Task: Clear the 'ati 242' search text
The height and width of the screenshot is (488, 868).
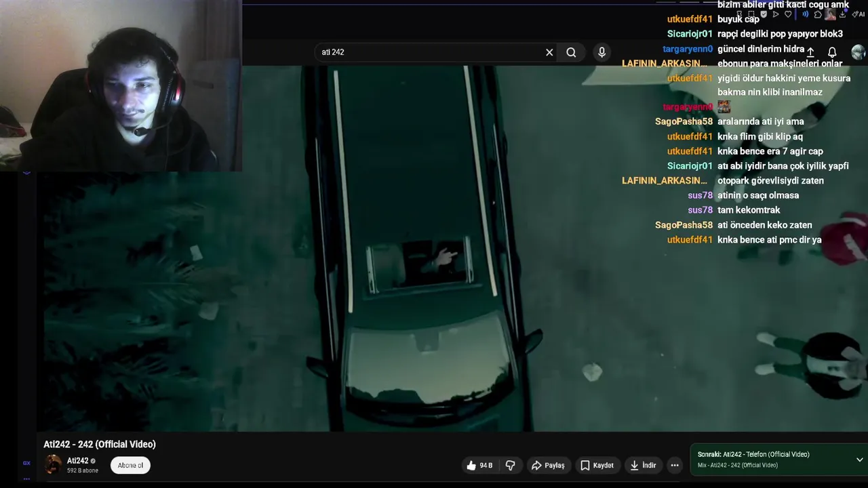Action: point(549,52)
